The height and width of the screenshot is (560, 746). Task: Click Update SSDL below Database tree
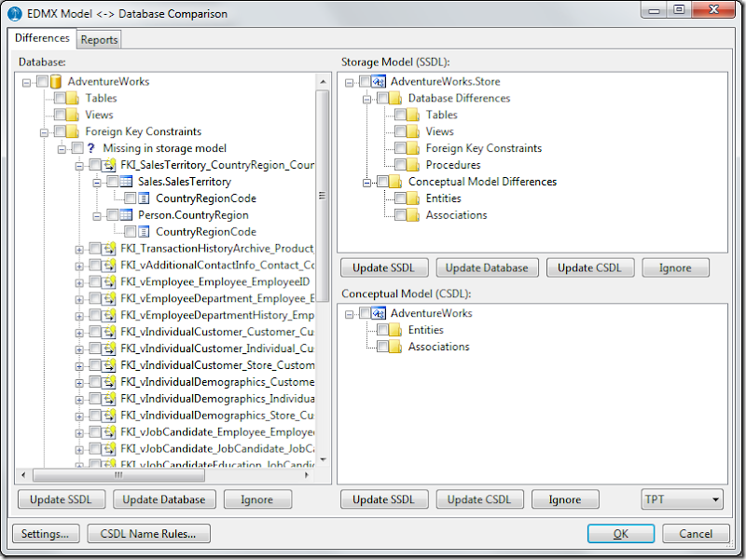tap(61, 499)
